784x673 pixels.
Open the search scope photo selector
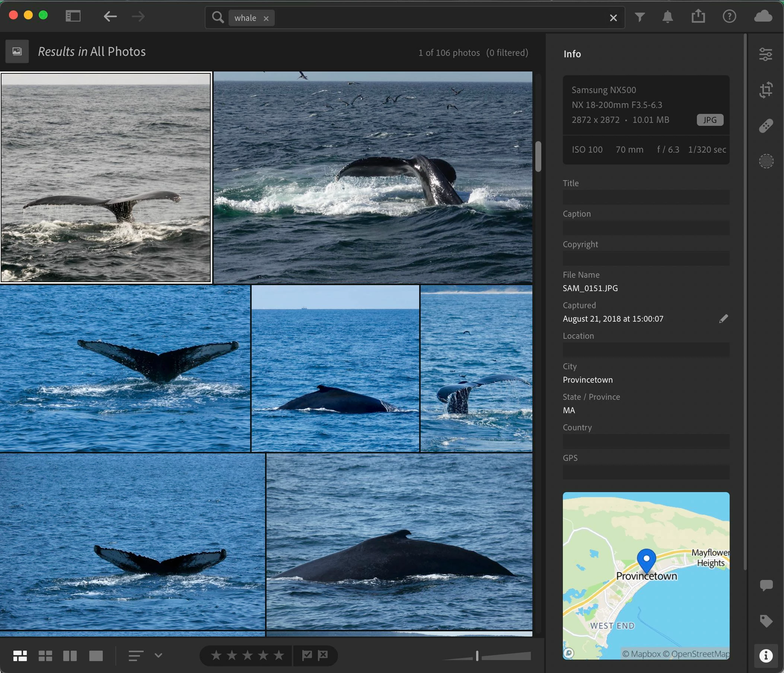click(x=17, y=51)
